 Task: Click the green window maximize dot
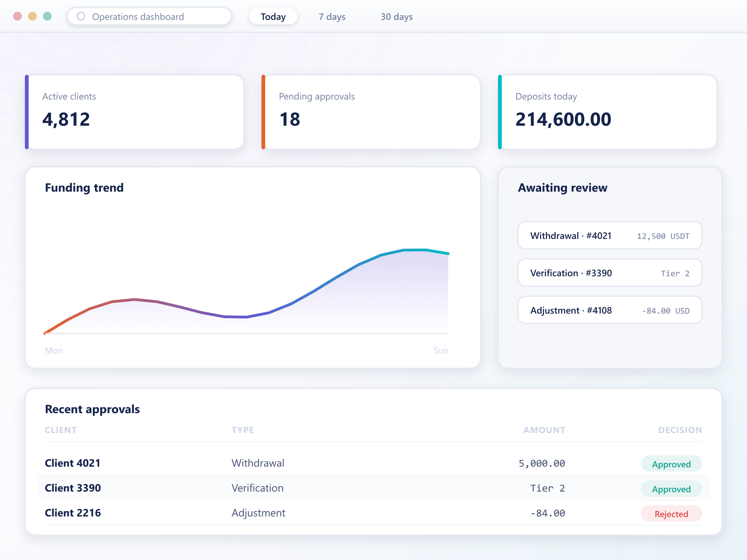click(x=47, y=16)
